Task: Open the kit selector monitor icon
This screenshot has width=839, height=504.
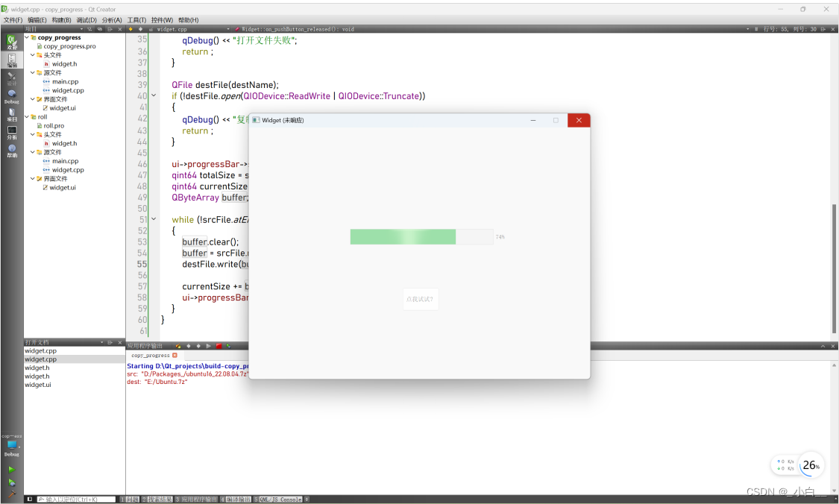Action: pos(11,446)
